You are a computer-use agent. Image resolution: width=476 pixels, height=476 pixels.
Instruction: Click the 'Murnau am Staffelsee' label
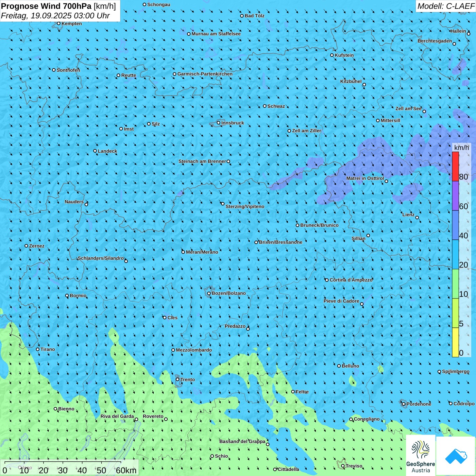click(x=216, y=34)
